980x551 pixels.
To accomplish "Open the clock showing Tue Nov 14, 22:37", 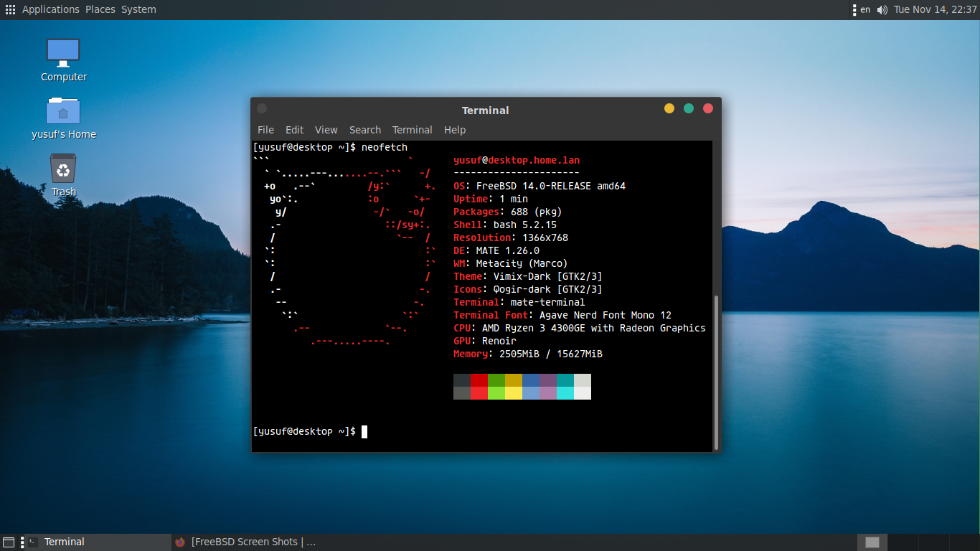I will pos(936,9).
